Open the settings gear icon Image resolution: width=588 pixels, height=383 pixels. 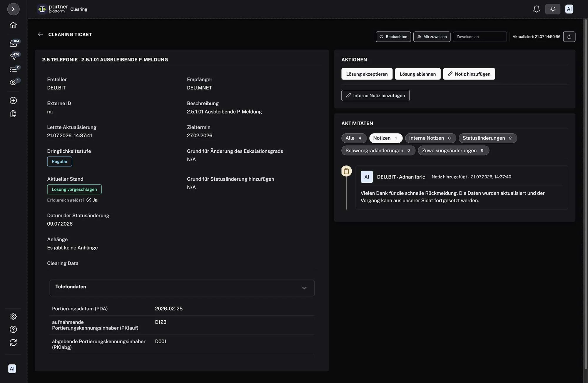(x=13, y=317)
